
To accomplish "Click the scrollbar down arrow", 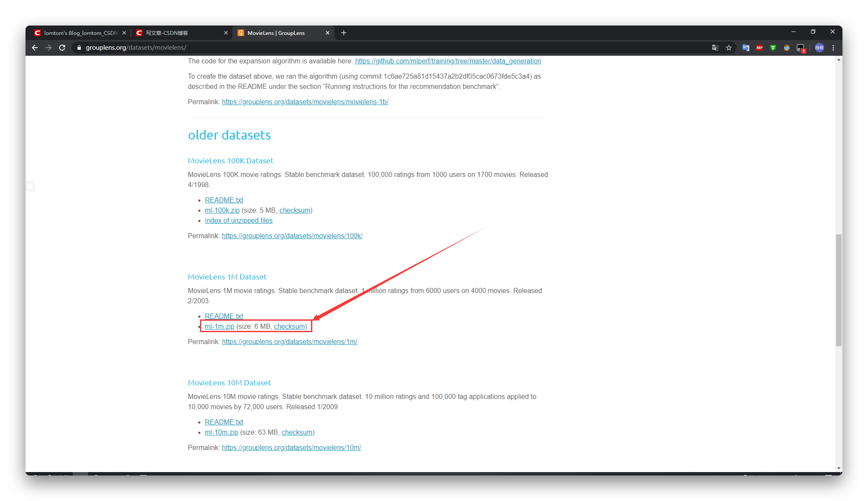I will [839, 468].
